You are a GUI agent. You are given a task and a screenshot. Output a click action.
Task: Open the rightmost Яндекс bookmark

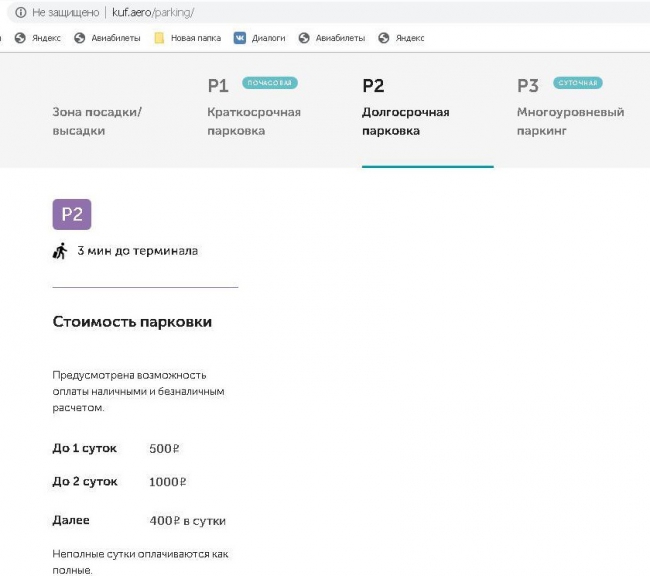409,38
